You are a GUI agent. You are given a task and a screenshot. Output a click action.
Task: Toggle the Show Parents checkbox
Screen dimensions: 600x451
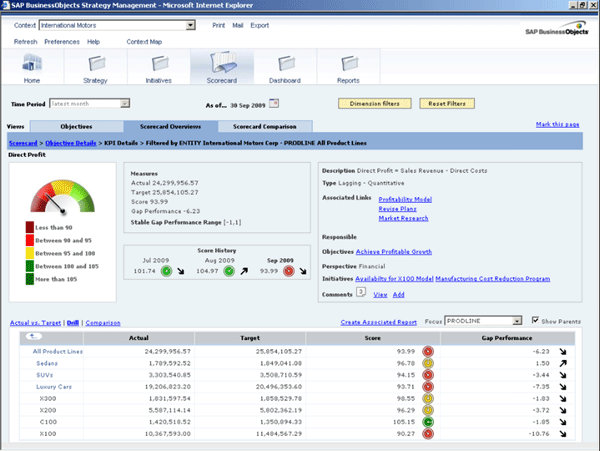[535, 322]
